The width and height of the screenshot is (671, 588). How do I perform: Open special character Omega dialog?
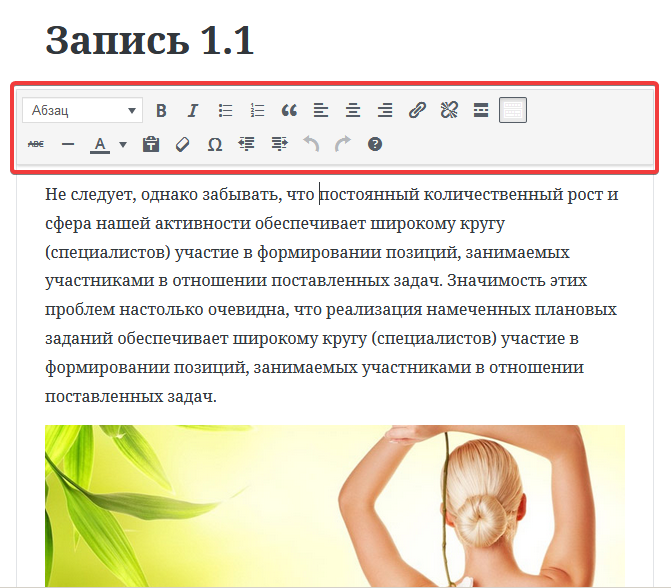point(214,144)
